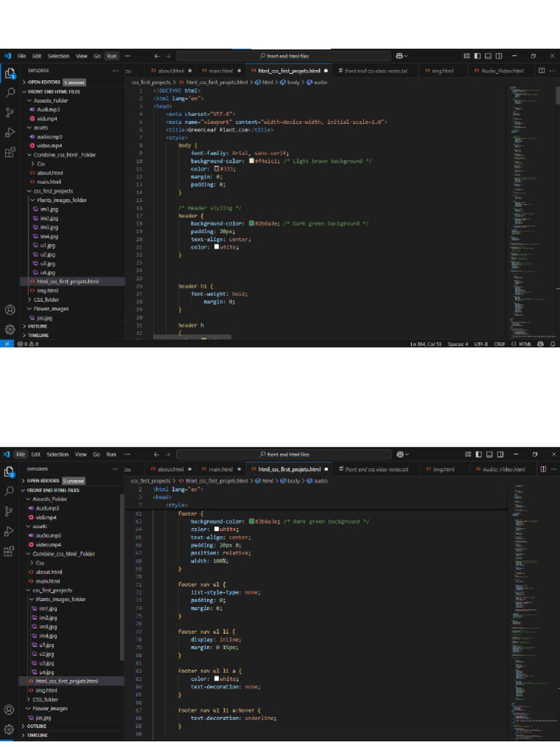Image resolution: width=560 pixels, height=747 pixels.
Task: Toggle panel layout icon in upper window title bar
Action: [488, 56]
